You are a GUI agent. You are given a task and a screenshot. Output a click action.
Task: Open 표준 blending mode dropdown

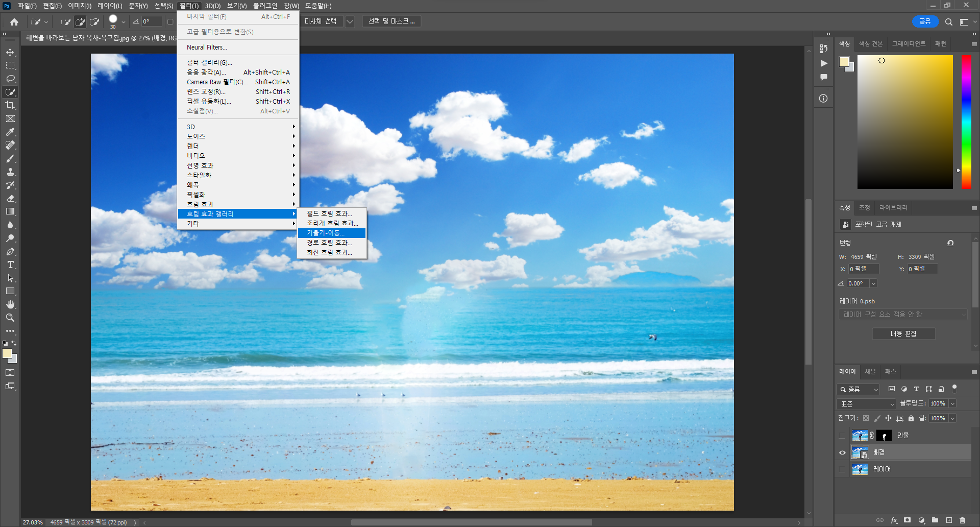[866, 404]
